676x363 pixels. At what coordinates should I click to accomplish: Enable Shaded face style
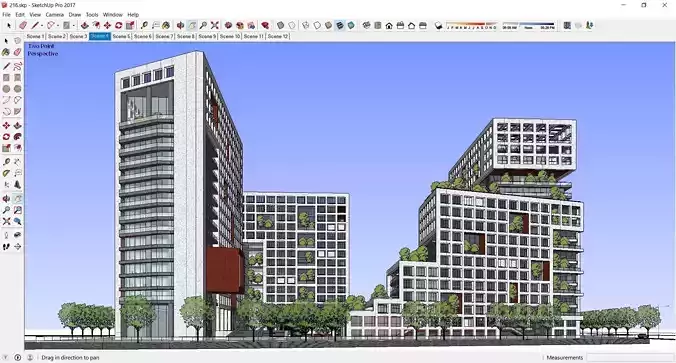(329, 25)
